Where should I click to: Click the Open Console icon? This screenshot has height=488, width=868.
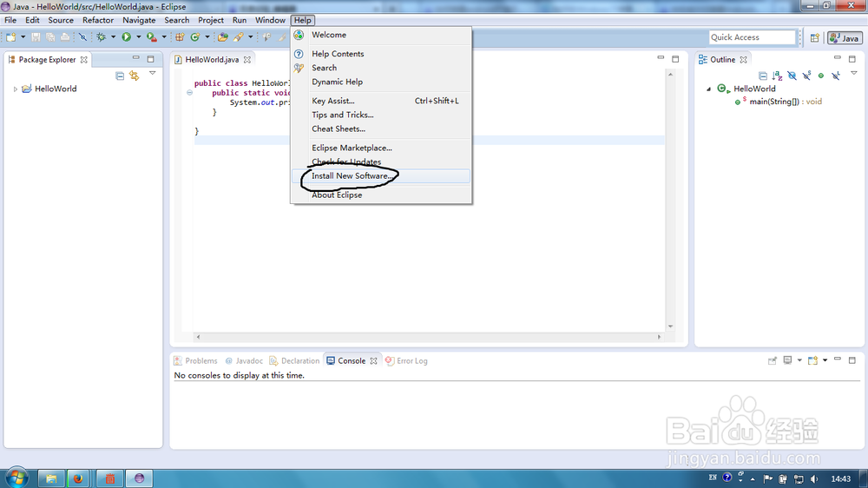tap(812, 360)
